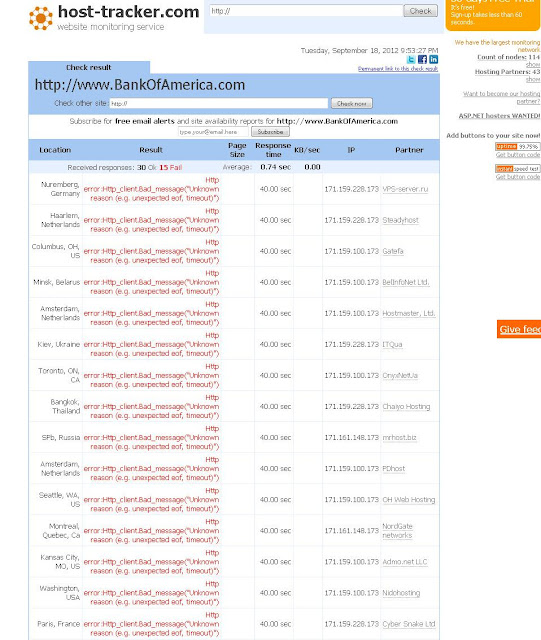Screen dimensions: 541x640
Task: Open Gatefa partner link
Action: pyautogui.click(x=393, y=251)
